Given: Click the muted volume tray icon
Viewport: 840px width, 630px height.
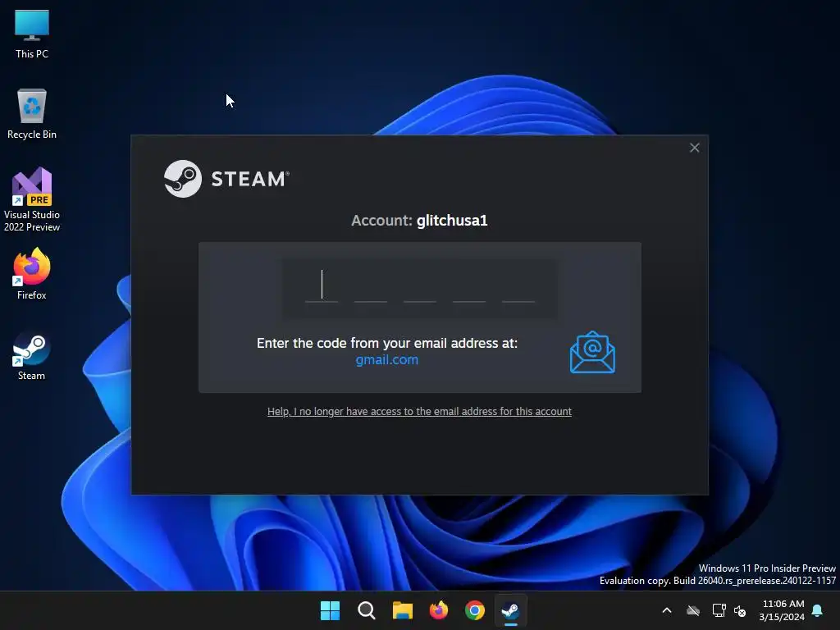Looking at the screenshot, I should click(x=740, y=610).
